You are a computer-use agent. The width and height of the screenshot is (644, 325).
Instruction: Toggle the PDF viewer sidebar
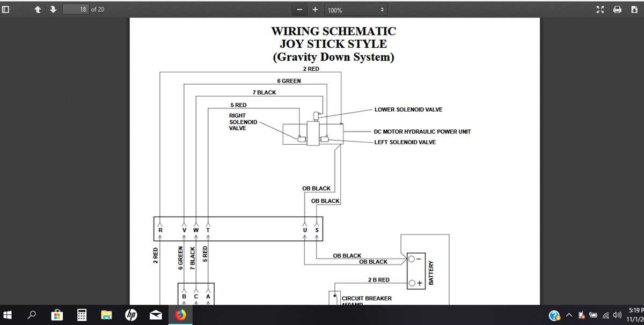(5, 10)
